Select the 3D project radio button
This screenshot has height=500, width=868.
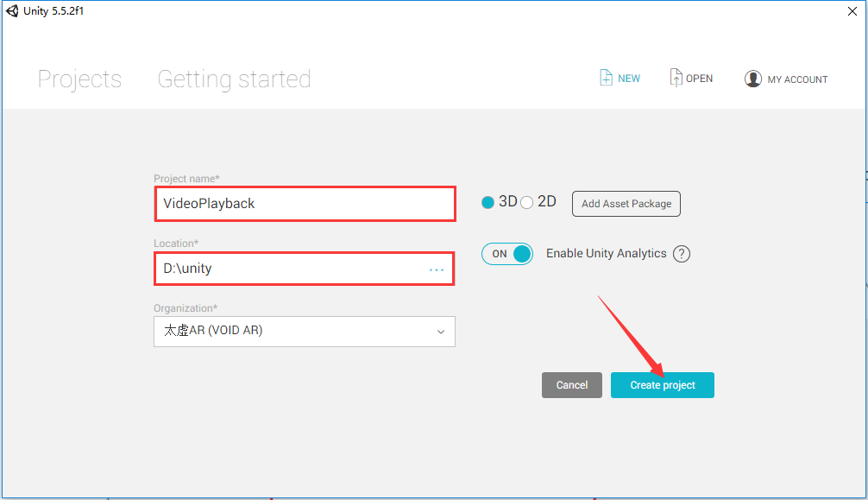[x=487, y=202]
